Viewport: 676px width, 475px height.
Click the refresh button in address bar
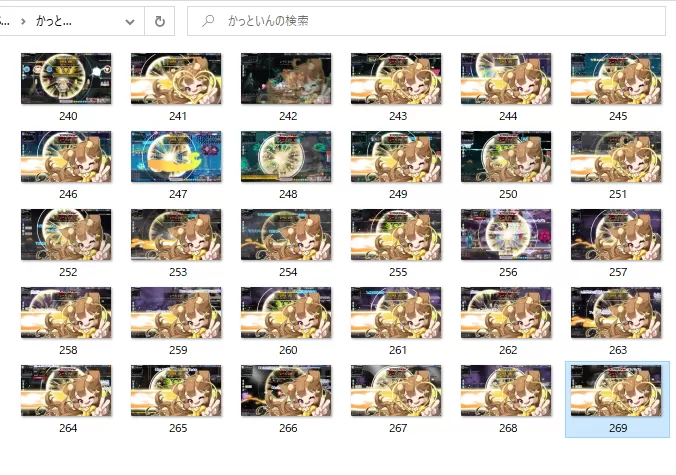160,21
